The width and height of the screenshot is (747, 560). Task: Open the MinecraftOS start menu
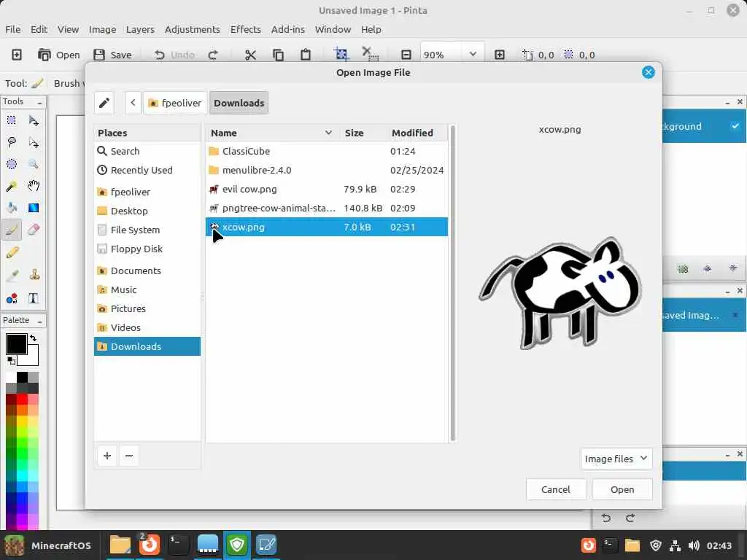pos(48,545)
